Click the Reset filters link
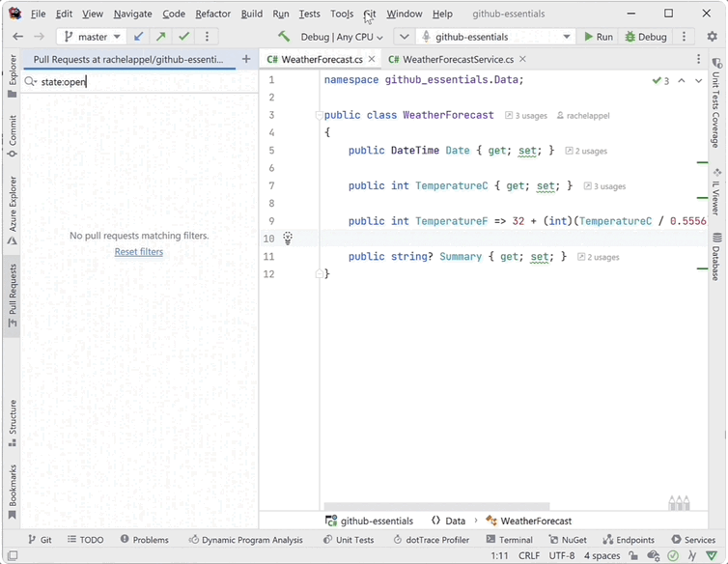The height and width of the screenshot is (564, 728). (x=139, y=252)
